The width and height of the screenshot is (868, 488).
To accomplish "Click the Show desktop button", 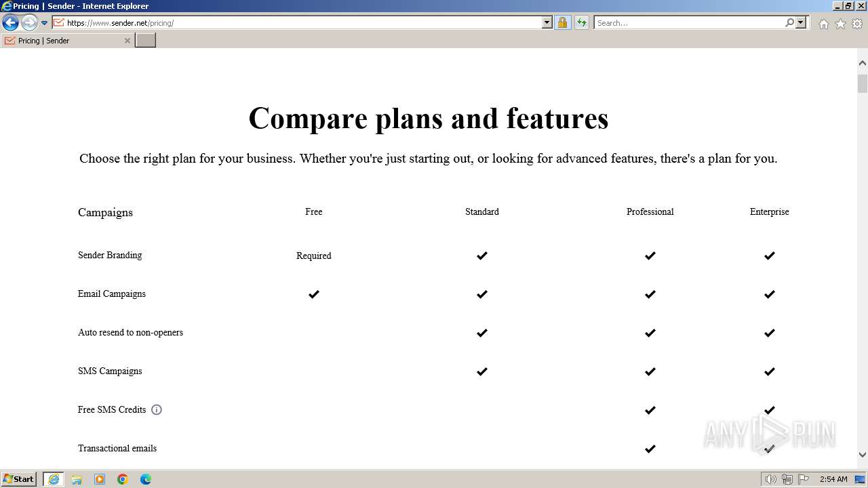I will [861, 479].
